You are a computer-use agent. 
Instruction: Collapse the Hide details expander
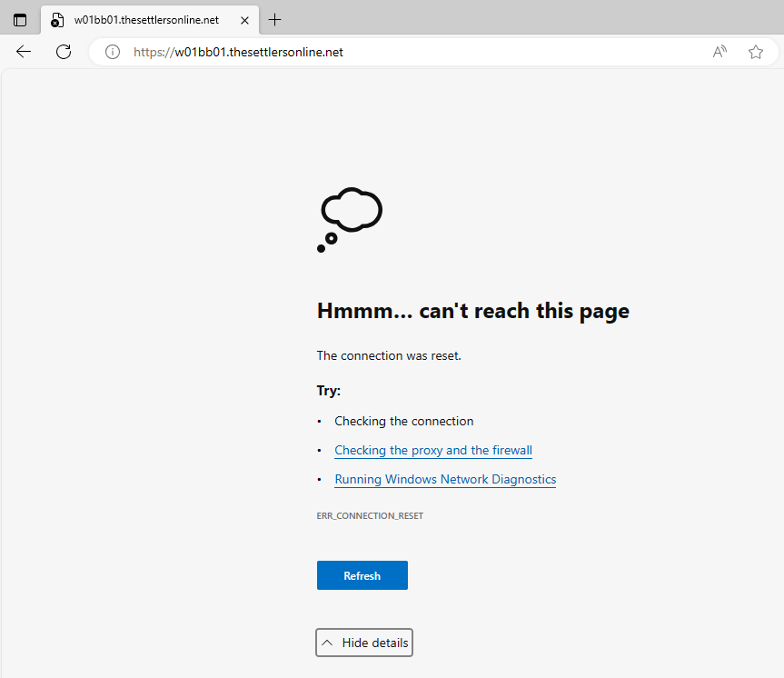(364, 643)
